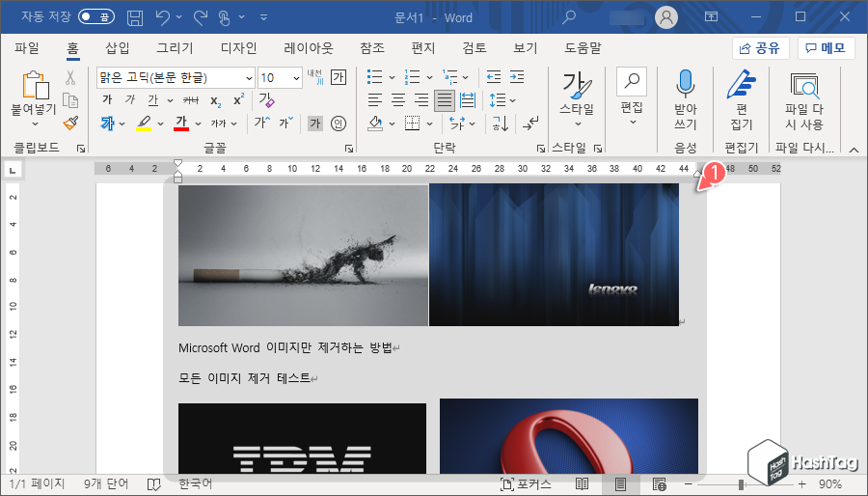
Task: Open the 편집 editing menu
Action: pyautogui.click(x=632, y=98)
